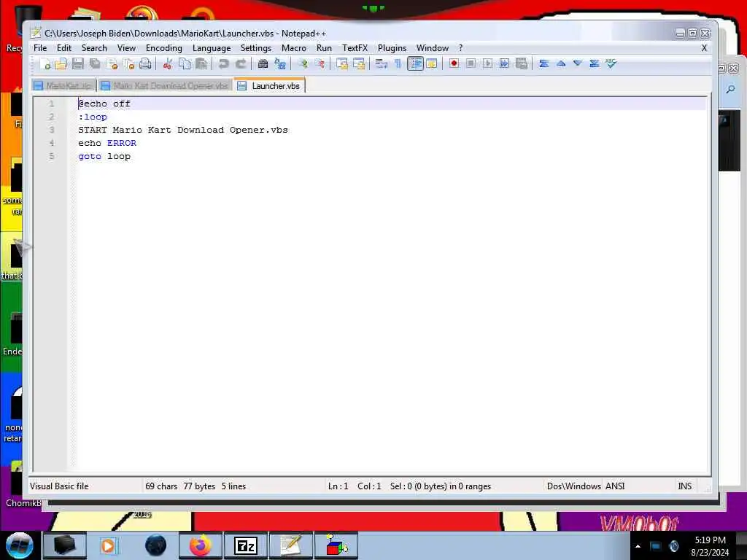Save the current file via toolbar
This screenshot has height=560, width=747.
point(78,63)
